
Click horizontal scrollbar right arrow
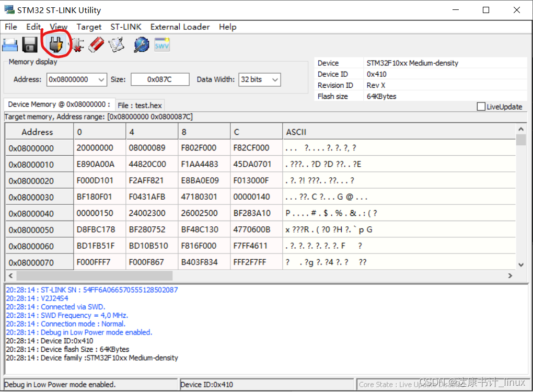pos(510,276)
